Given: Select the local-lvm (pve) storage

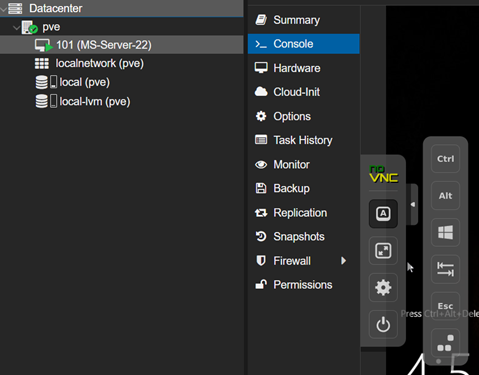Looking at the screenshot, I should [122, 101].
